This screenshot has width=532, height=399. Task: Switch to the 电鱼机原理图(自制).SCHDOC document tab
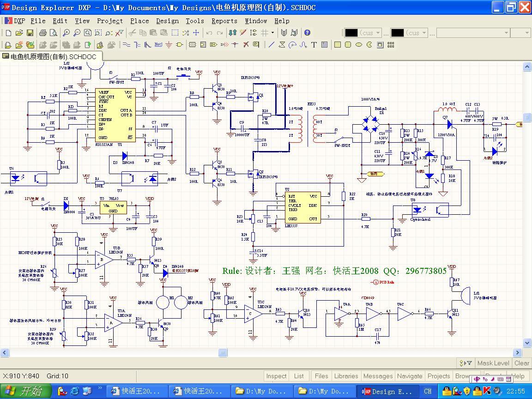click(51, 57)
